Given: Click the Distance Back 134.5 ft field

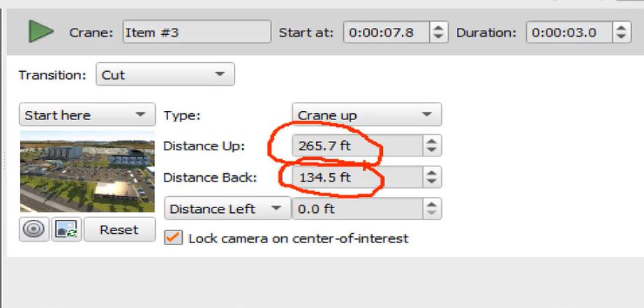Looking at the screenshot, I should pos(357,177).
